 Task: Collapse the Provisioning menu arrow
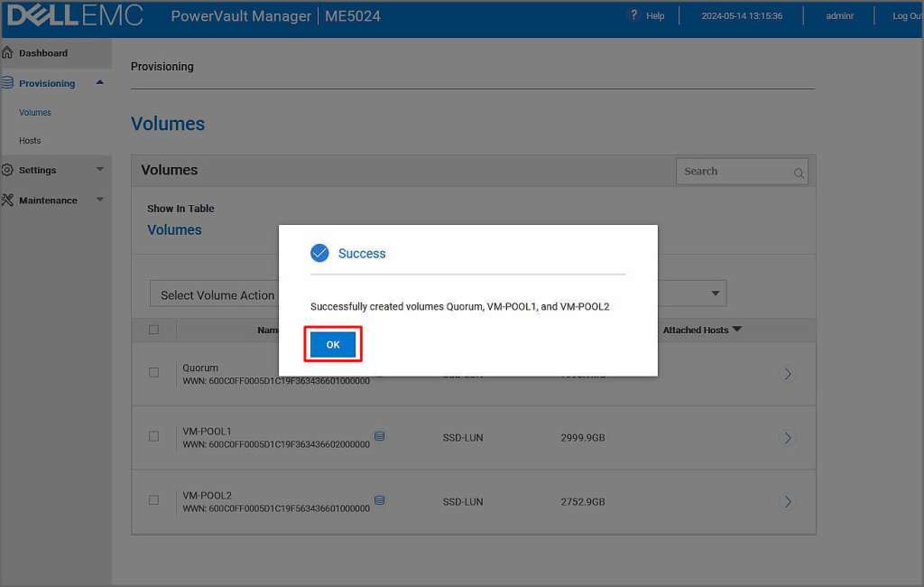coord(99,83)
